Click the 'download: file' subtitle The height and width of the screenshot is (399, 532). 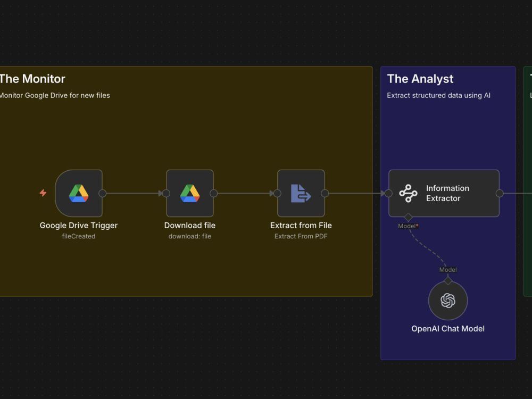[190, 236]
